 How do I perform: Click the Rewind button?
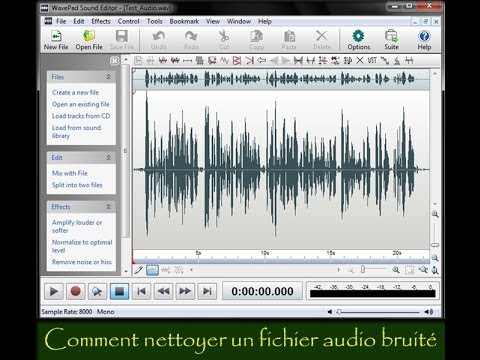pyautogui.click(x=163, y=291)
